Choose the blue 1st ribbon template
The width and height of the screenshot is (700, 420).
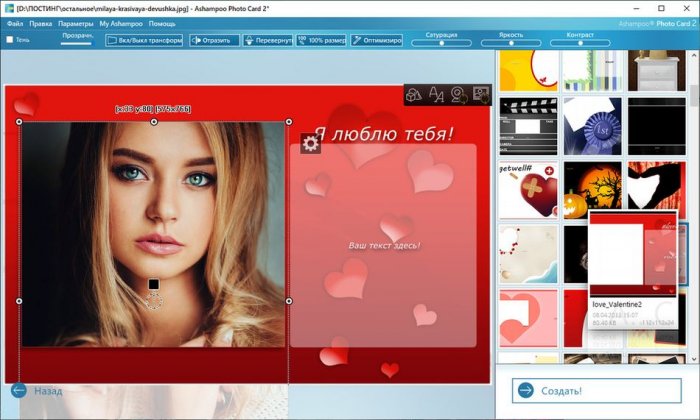(x=592, y=126)
